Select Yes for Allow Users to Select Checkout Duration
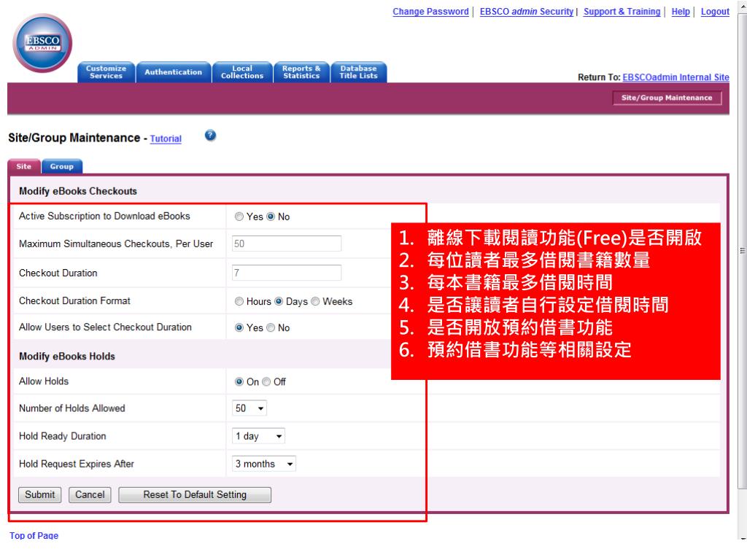The image size is (747, 560). [239, 327]
